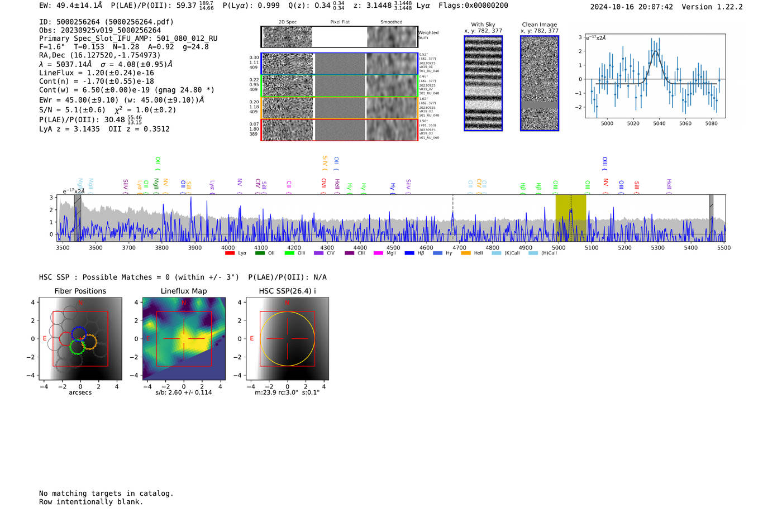Click the Obs: 20230925v019 line
The width and height of the screenshot is (782, 532).
(x=100, y=30)
